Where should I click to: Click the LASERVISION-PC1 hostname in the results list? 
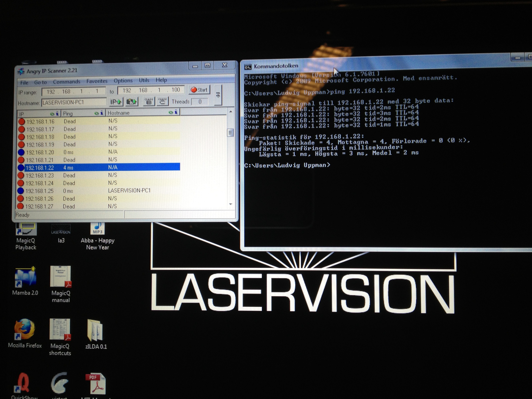[x=129, y=191]
